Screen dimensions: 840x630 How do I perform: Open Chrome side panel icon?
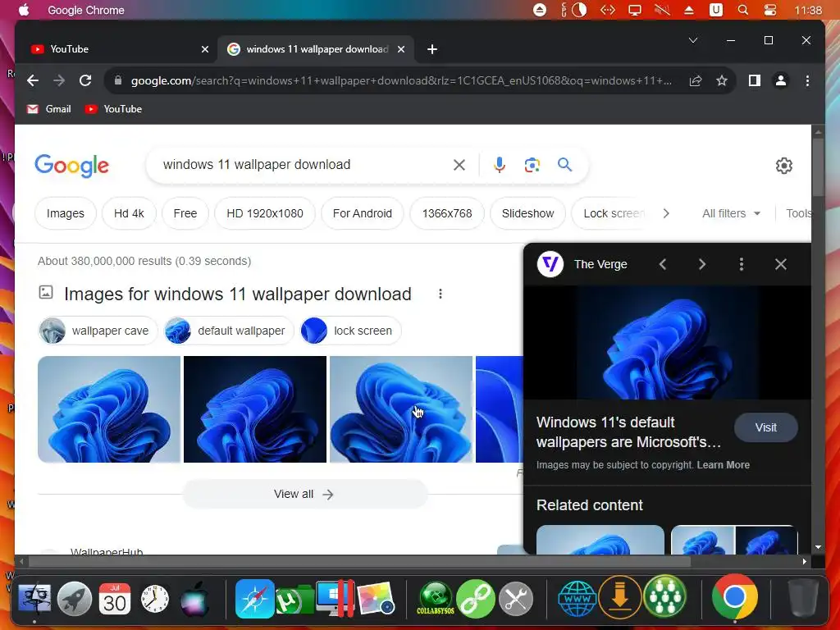point(755,80)
